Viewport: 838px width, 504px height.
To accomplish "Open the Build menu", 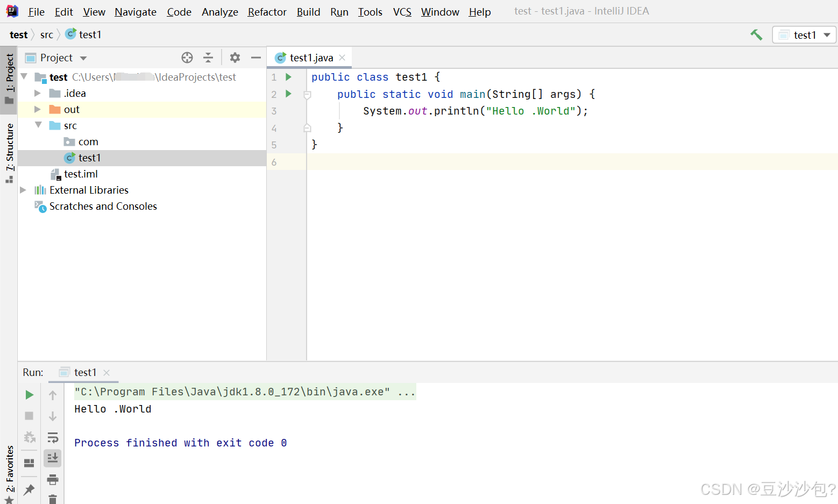I will [308, 12].
